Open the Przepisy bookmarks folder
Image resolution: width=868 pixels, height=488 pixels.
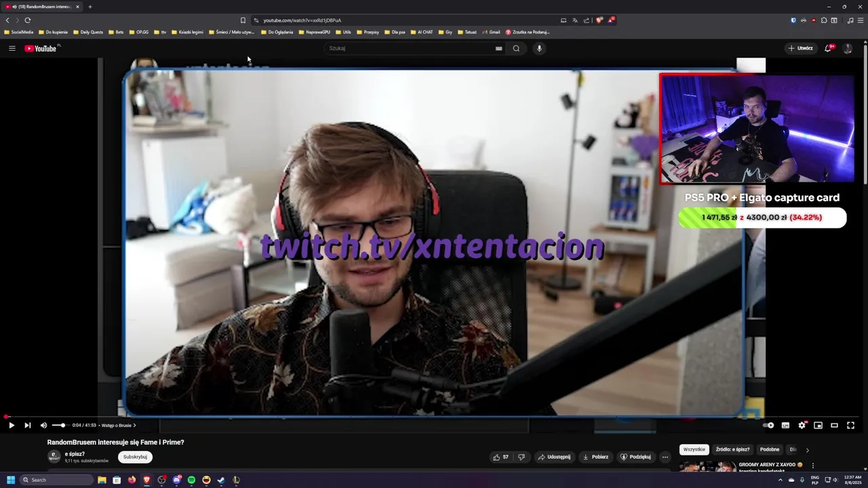[x=368, y=32]
